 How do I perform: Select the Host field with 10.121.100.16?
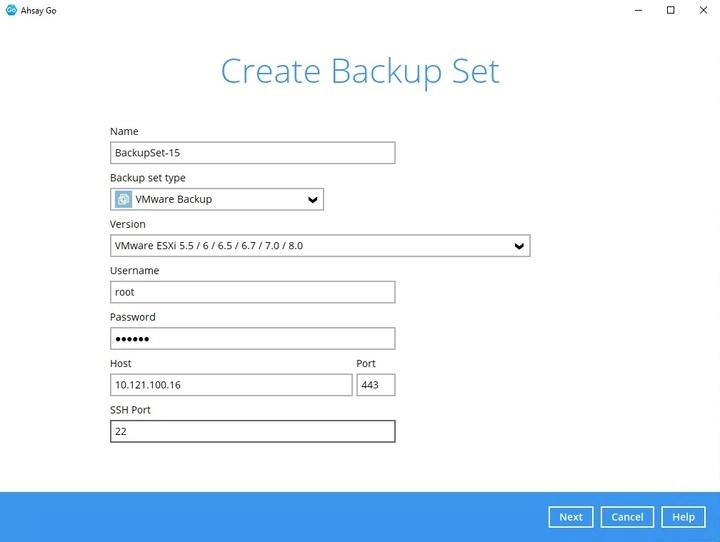(x=231, y=385)
